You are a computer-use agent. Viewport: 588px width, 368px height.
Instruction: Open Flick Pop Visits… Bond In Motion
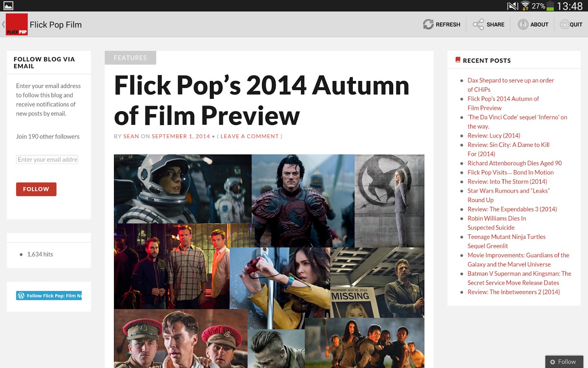coord(510,172)
